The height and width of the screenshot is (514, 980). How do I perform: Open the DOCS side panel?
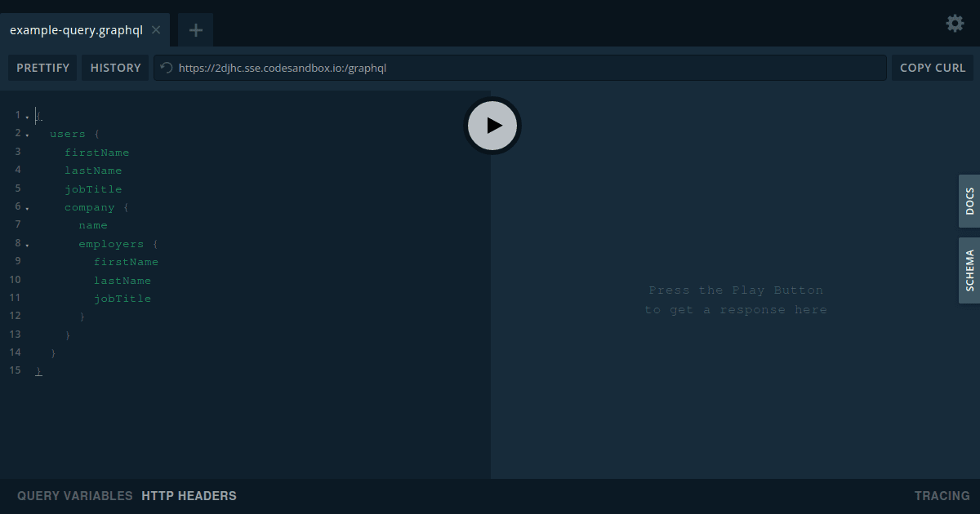tap(969, 201)
